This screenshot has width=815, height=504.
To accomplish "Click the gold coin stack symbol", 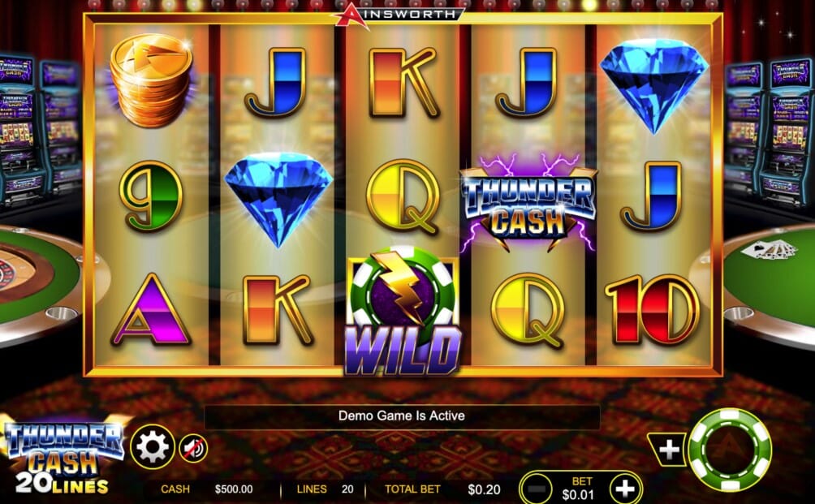I will 151,80.
